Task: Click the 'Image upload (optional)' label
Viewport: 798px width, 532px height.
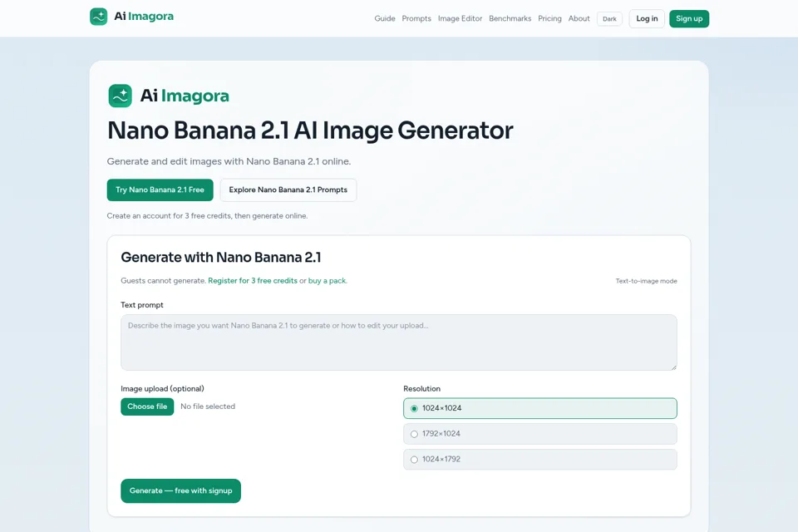Action: 162,388
